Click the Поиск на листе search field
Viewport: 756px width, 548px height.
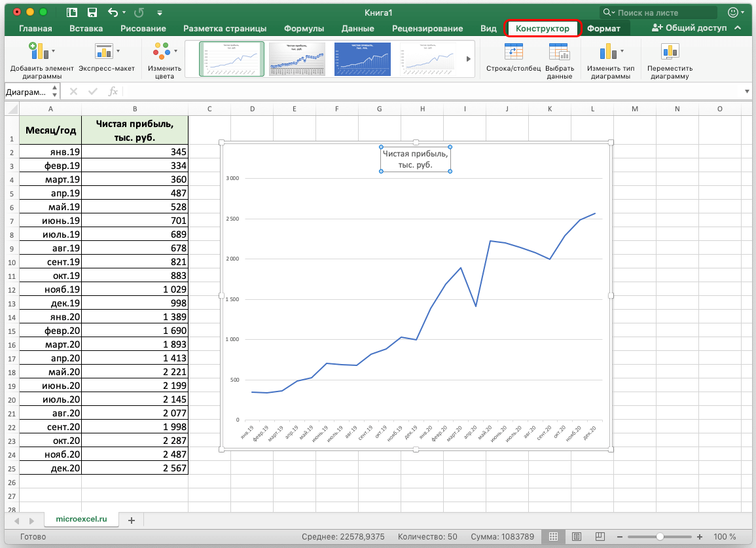[x=658, y=12]
